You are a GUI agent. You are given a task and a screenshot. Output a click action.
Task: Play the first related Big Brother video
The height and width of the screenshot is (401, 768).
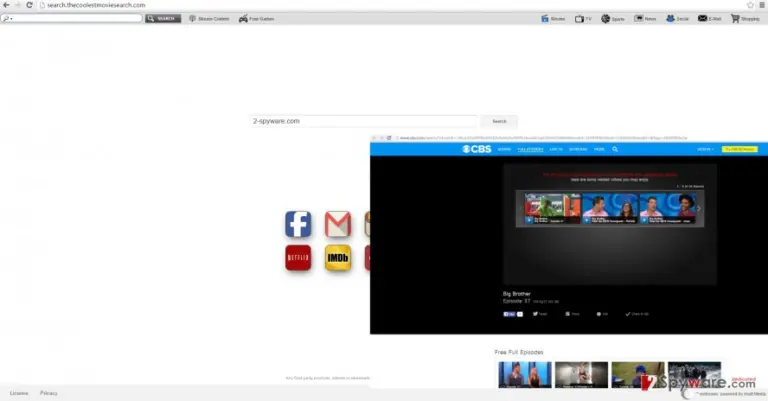click(x=552, y=209)
